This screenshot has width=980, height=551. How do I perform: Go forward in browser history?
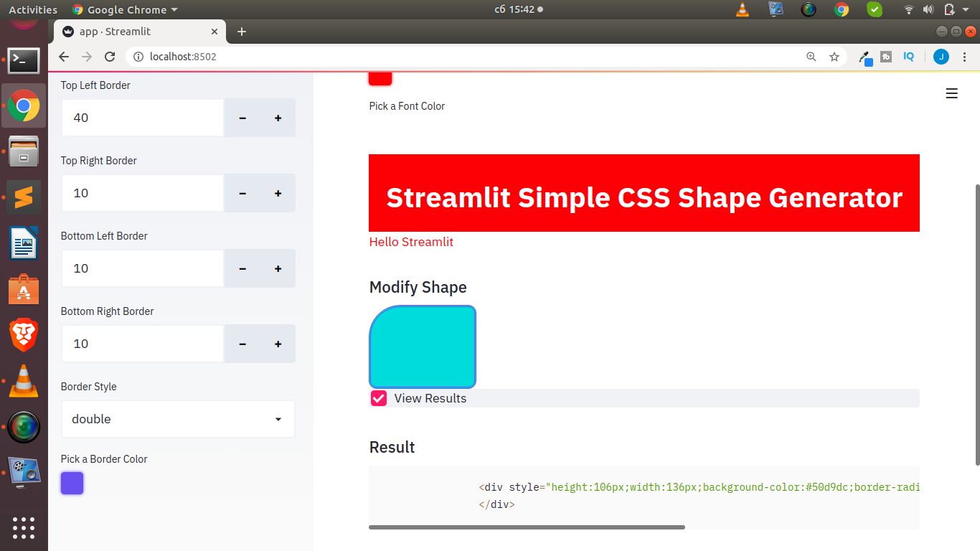click(87, 57)
